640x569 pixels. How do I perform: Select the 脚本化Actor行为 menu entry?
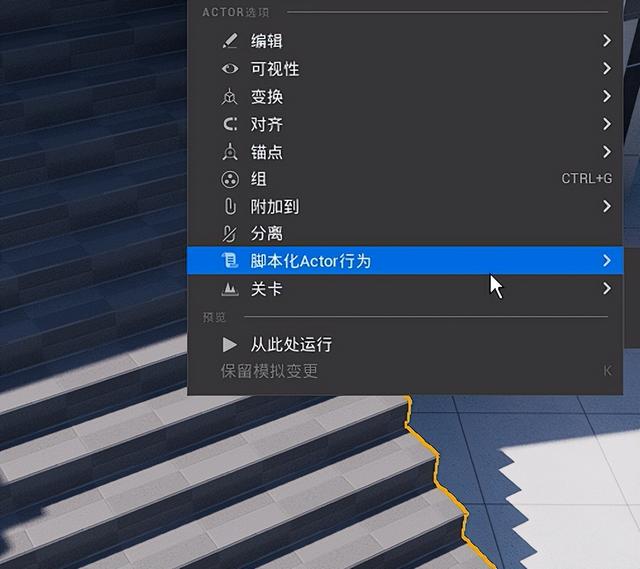point(405,260)
